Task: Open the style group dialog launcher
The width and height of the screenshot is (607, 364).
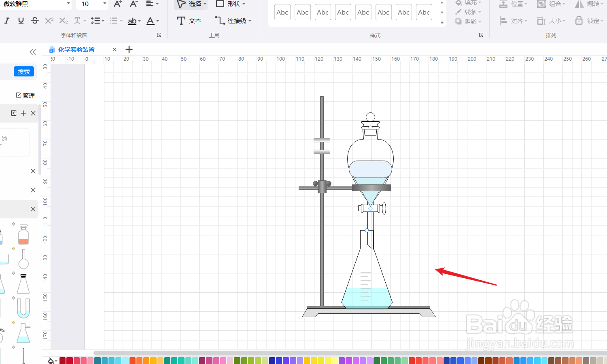Action: 481,35
